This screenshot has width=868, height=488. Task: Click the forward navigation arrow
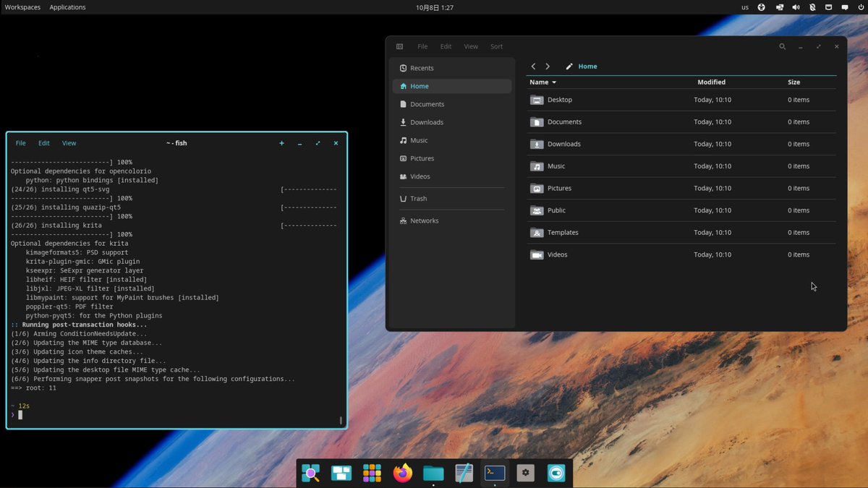[x=548, y=66]
